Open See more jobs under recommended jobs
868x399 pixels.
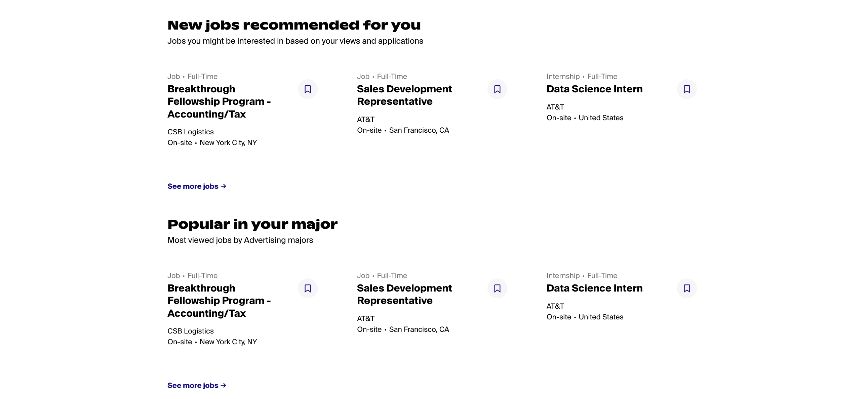197,186
